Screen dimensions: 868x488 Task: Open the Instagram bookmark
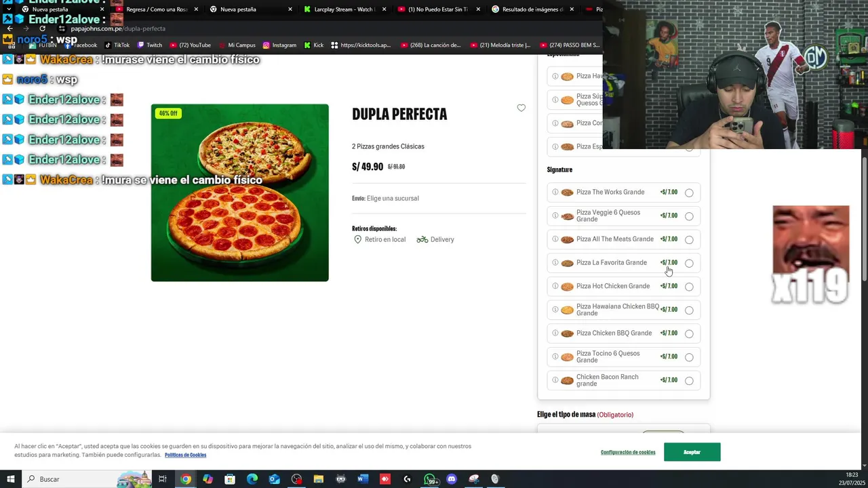(x=279, y=45)
